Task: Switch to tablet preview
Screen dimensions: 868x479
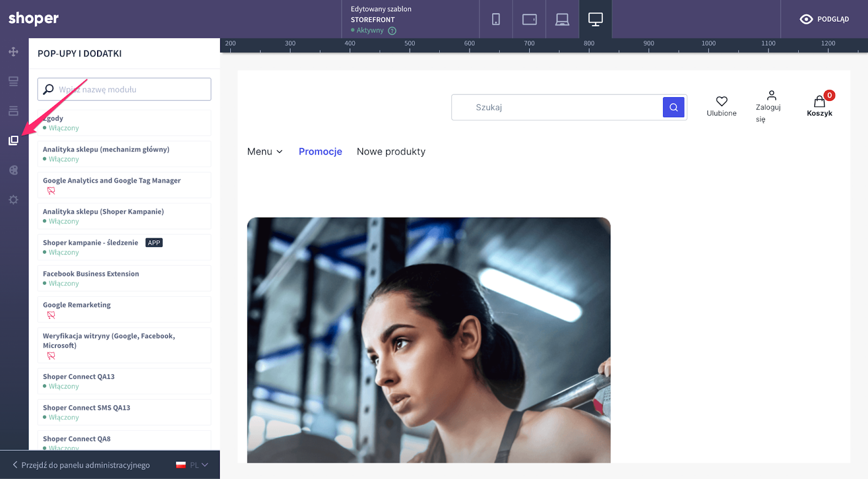Action: (529, 20)
